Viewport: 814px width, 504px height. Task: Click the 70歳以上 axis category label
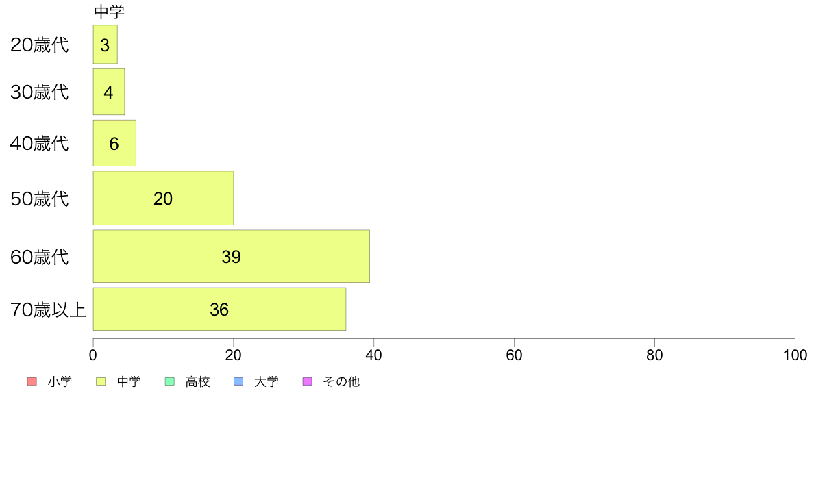pyautogui.click(x=48, y=310)
